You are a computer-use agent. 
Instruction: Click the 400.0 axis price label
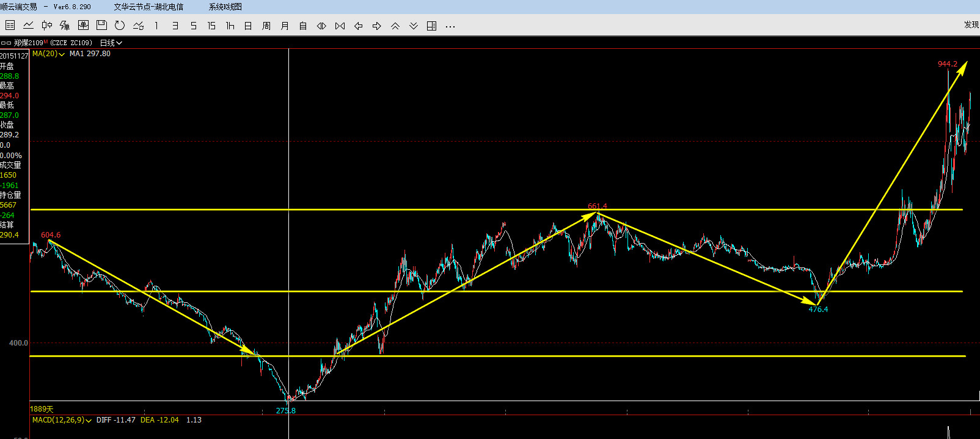pyautogui.click(x=18, y=343)
